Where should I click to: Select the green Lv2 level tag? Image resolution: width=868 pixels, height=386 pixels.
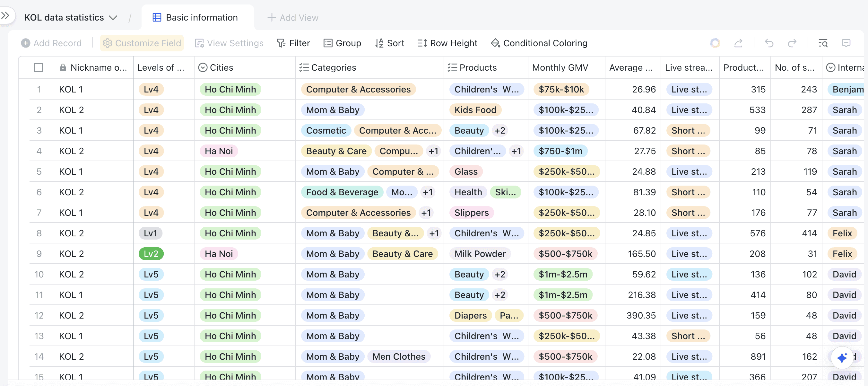[151, 254]
